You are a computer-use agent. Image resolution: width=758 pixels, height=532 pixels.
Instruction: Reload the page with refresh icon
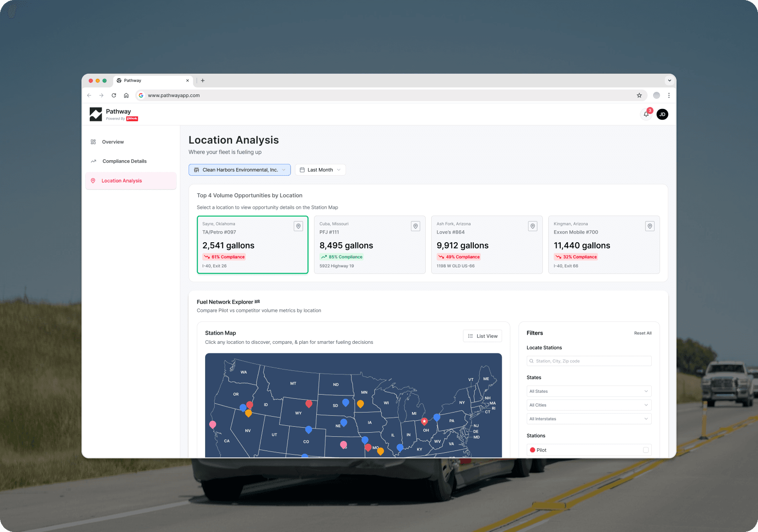(x=114, y=95)
